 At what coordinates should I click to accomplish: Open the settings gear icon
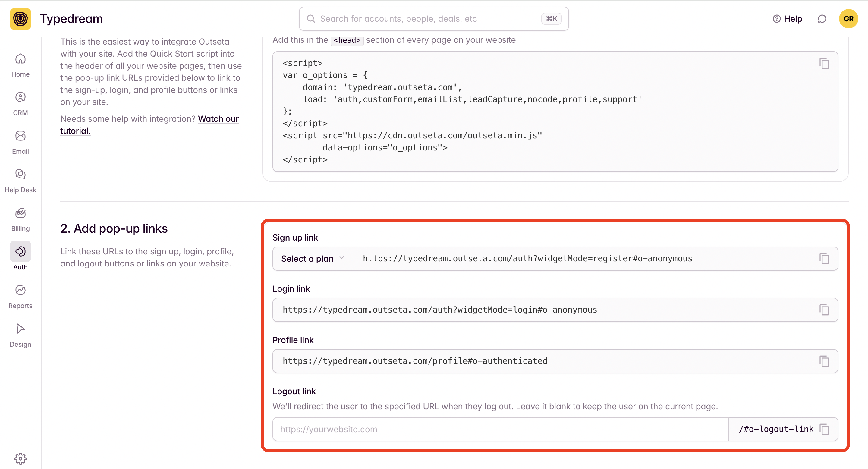(x=20, y=458)
